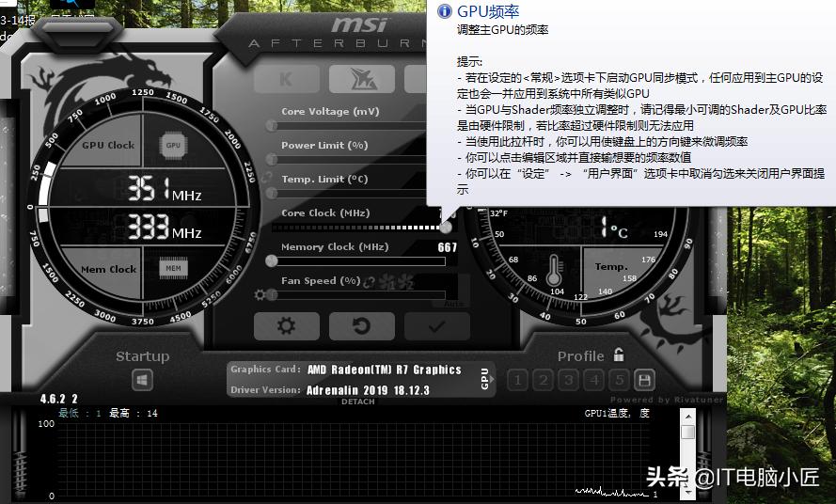Open settings with the gear button
Viewport: 836px width, 504px height.
coord(286,326)
